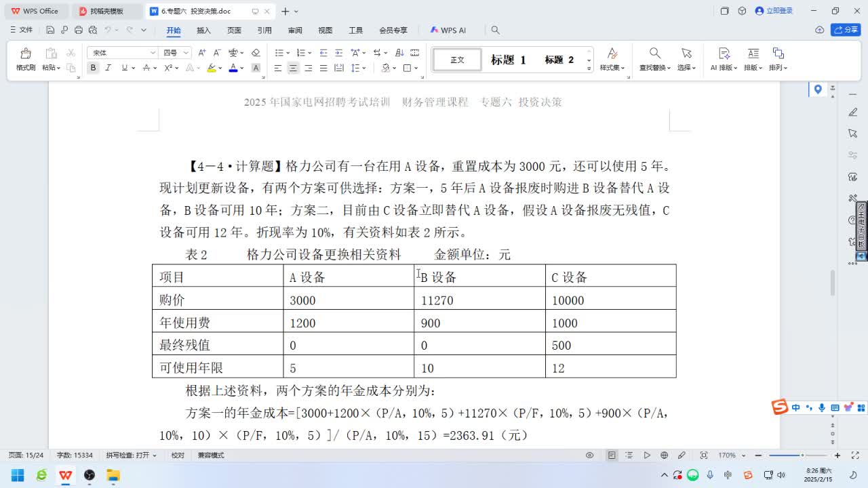Click the Format Painter (格式刷) icon
This screenshot has width=868, height=488.
[x=26, y=54]
